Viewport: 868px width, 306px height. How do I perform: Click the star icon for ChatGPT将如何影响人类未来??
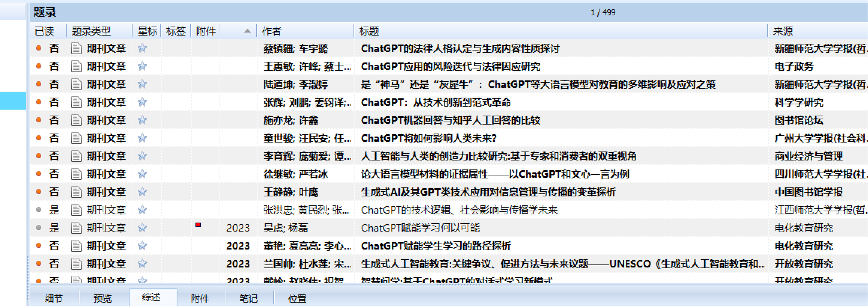point(142,138)
